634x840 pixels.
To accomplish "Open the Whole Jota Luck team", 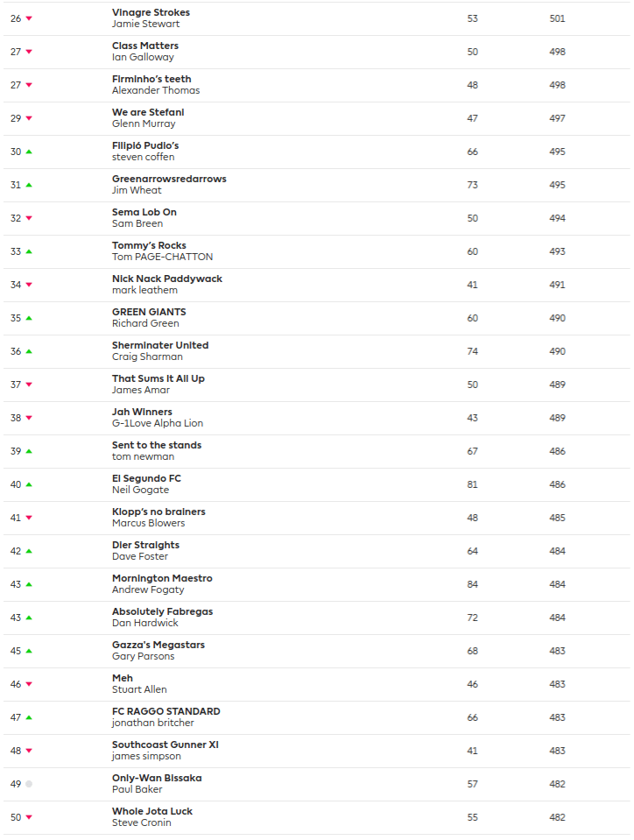I will click(152, 811).
